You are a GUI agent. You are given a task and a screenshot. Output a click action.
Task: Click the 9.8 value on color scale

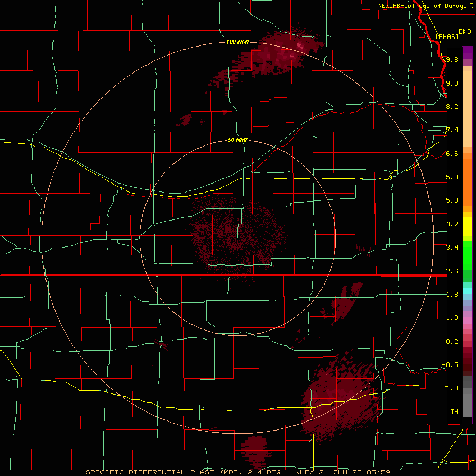[x=452, y=59]
